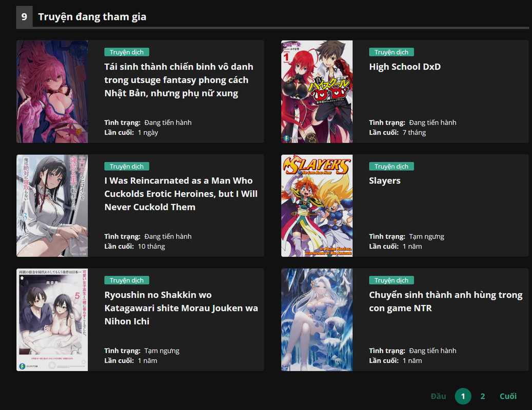The width and height of the screenshot is (532, 410).
Task: Open 'Tái sinh thành chiến binh vô danh' title
Action: tap(179, 80)
